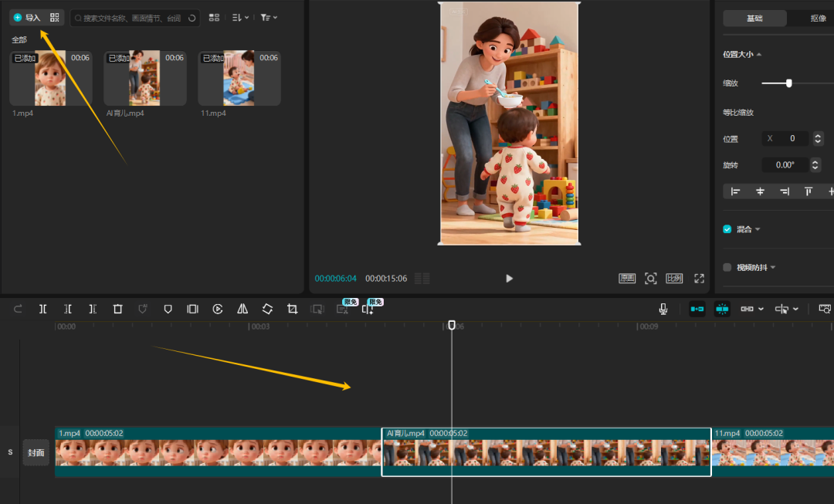Select the 基础 tab
The height and width of the screenshot is (504, 834).
[754, 19]
